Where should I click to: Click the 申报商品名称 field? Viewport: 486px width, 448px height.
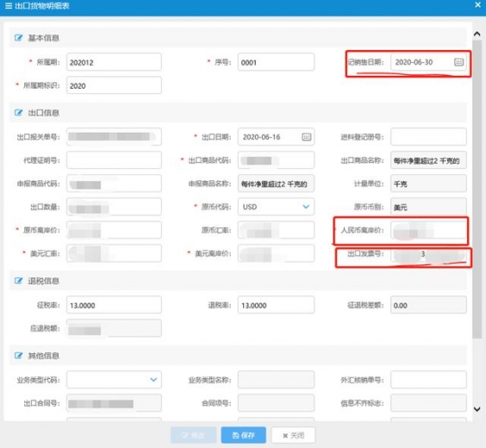pos(276,184)
